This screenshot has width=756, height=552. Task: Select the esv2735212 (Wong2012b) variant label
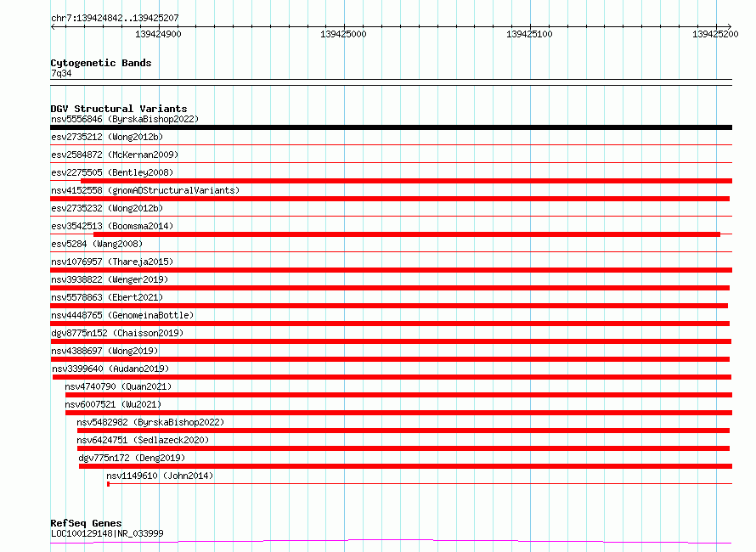(x=107, y=137)
